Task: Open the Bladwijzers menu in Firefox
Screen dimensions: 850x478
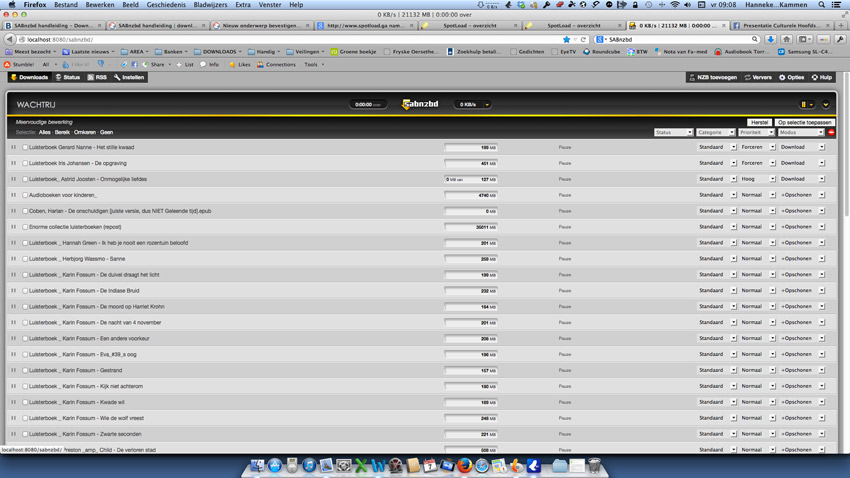Action: coord(210,5)
